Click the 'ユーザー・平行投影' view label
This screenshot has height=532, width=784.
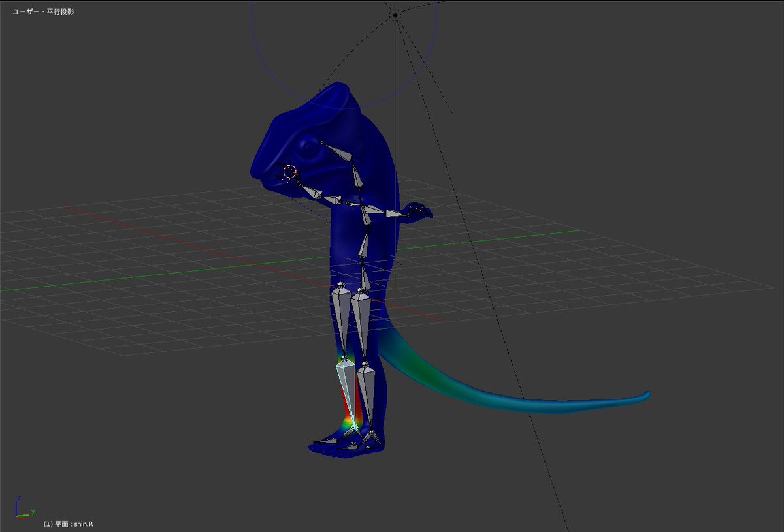tap(43, 12)
